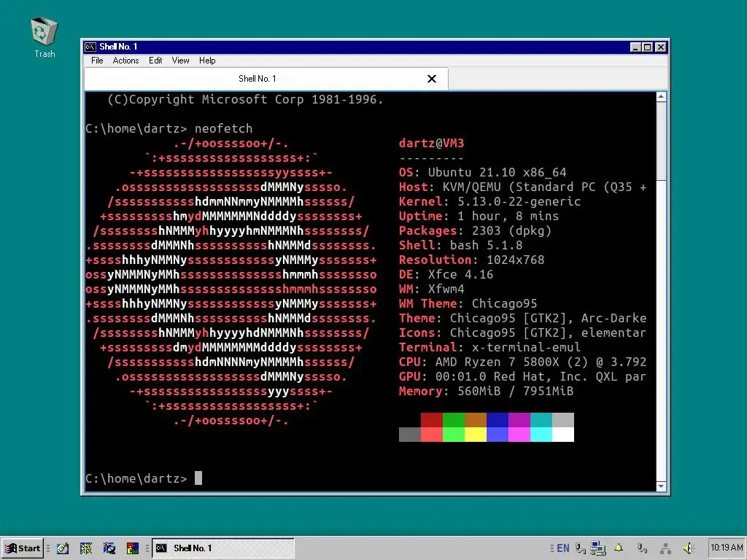
Task: Click the second phone tray icon after the bell
Action: coord(642,548)
